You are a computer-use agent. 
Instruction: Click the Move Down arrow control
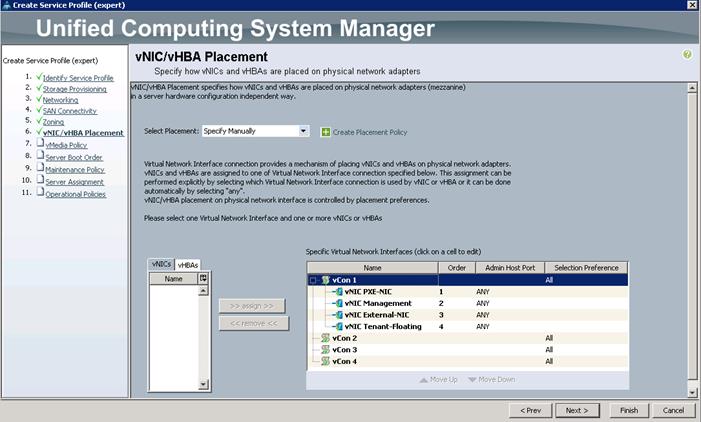[x=492, y=380]
